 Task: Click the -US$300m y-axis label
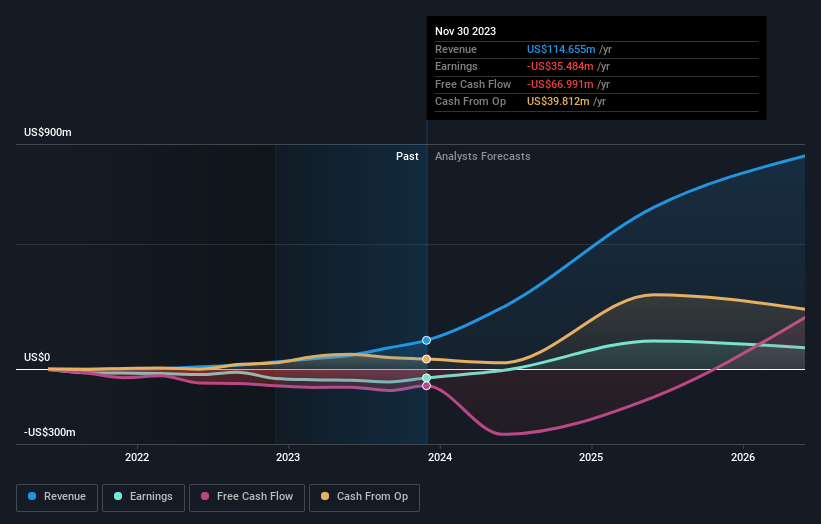coord(50,432)
